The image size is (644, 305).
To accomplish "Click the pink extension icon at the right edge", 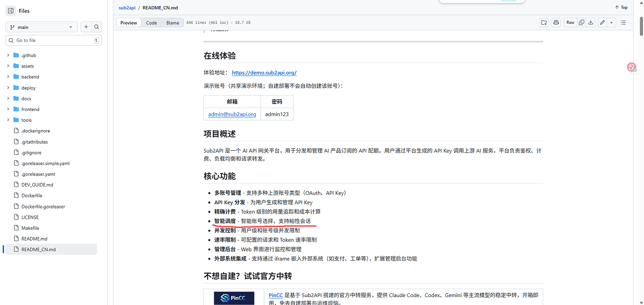I will coord(631,68).
